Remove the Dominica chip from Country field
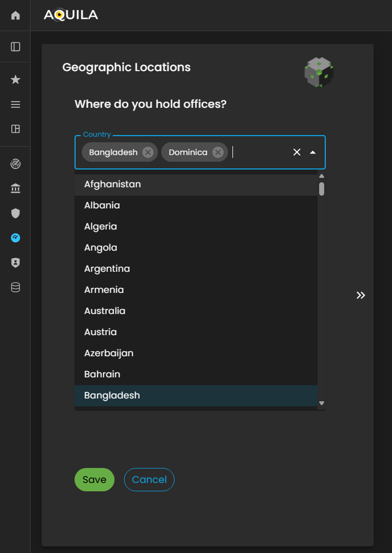392x553 pixels. (218, 152)
